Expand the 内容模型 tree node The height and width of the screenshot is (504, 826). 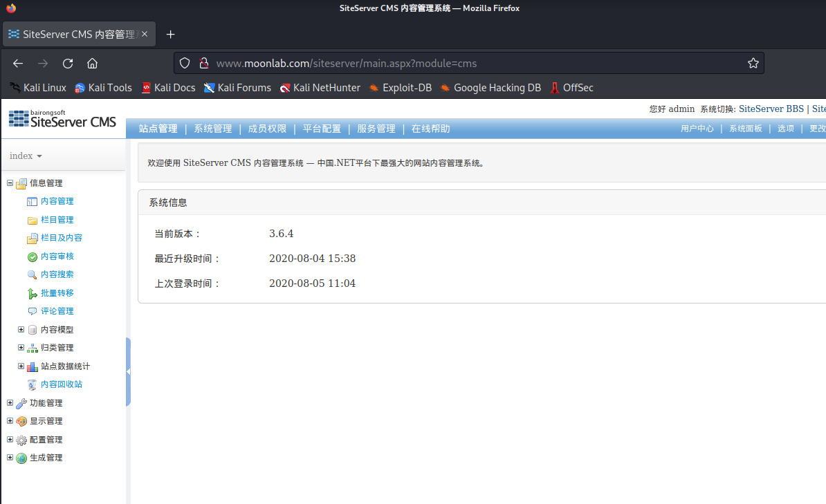[21, 329]
